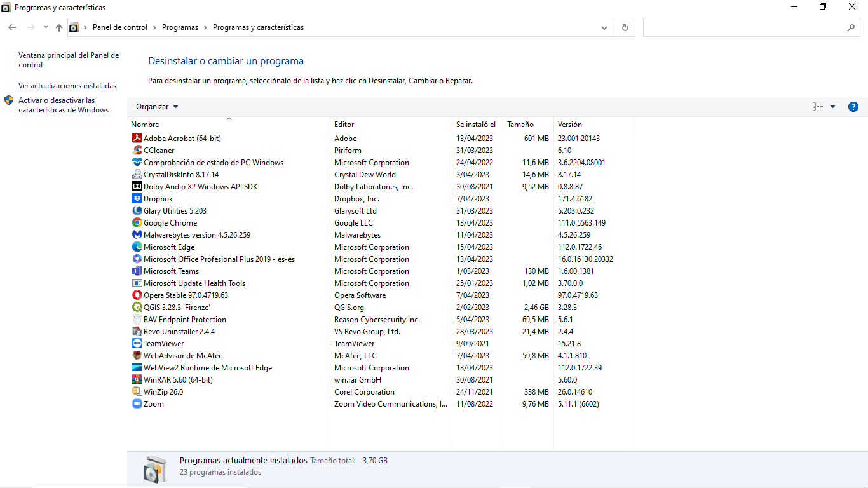Sort list by Nombre column header
The image size is (868, 488).
point(146,125)
